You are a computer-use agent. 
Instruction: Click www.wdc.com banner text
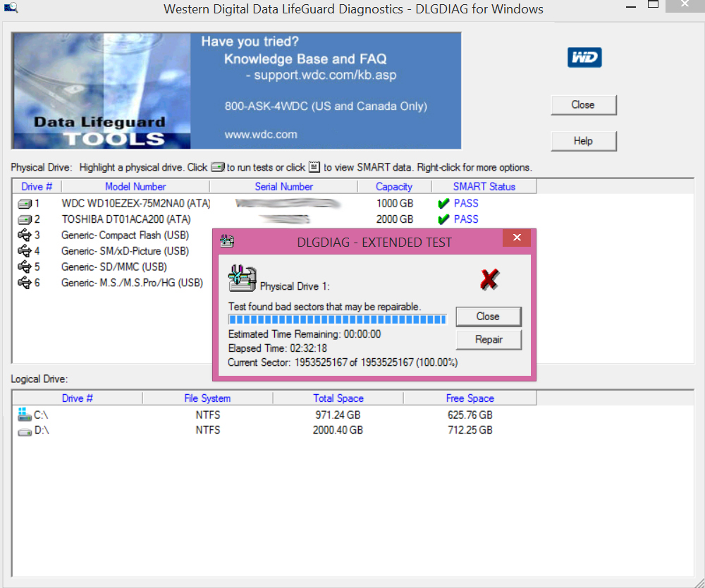click(261, 135)
